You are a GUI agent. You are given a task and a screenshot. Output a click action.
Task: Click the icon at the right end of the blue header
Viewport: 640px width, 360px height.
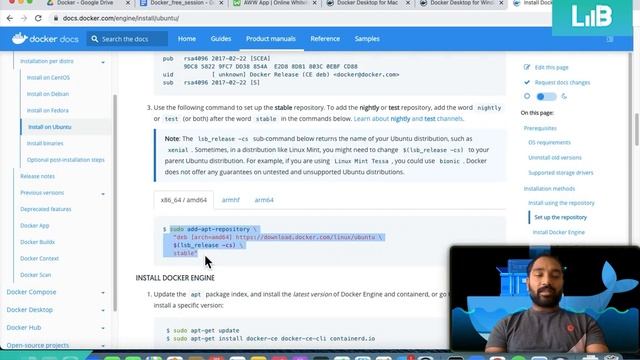click(x=610, y=39)
